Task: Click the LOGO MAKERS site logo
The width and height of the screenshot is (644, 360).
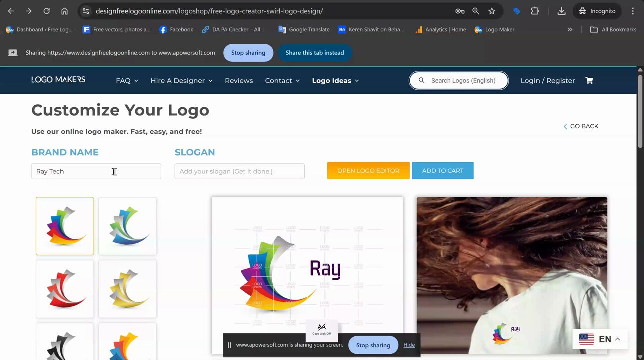Action: 58,80
